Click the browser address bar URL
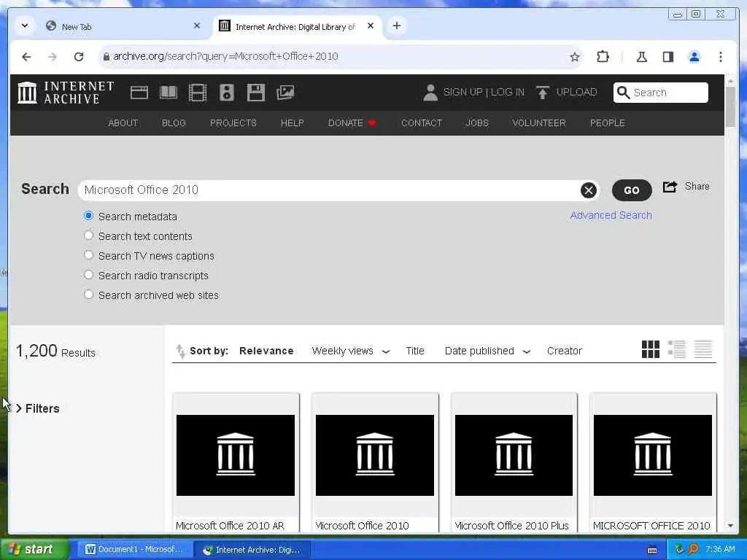The width and height of the screenshot is (747, 560). coord(225,57)
